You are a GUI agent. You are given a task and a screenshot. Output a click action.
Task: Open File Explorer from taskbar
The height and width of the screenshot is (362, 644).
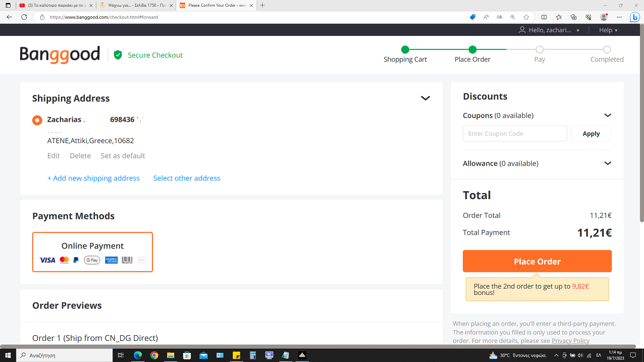pyautogui.click(x=171, y=355)
